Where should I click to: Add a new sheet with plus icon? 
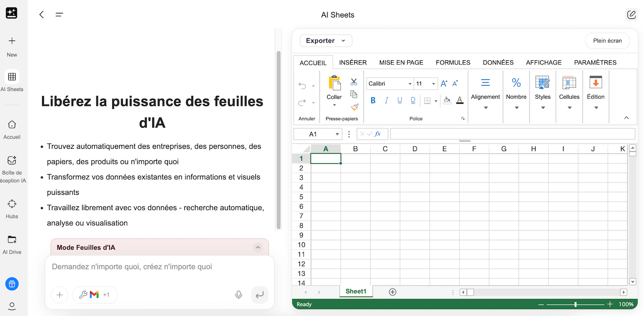pos(392,292)
